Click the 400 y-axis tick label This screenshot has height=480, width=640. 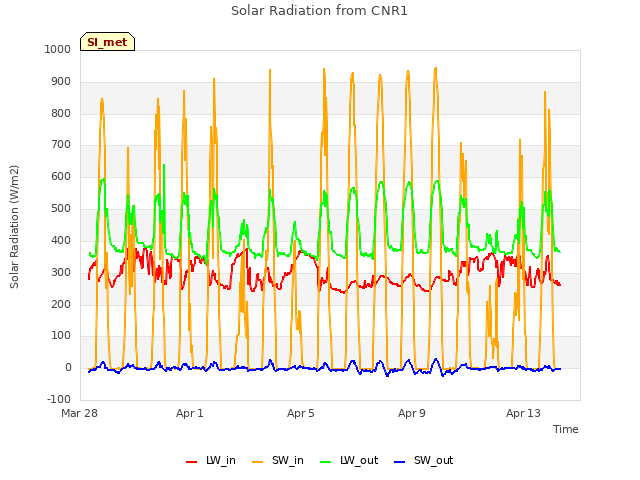point(61,240)
